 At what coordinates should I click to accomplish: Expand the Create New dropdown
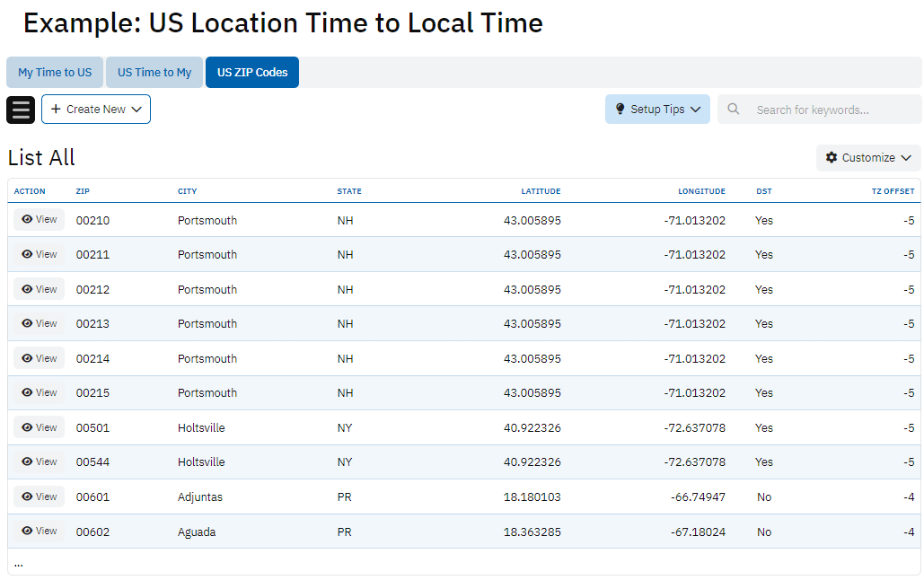click(136, 110)
